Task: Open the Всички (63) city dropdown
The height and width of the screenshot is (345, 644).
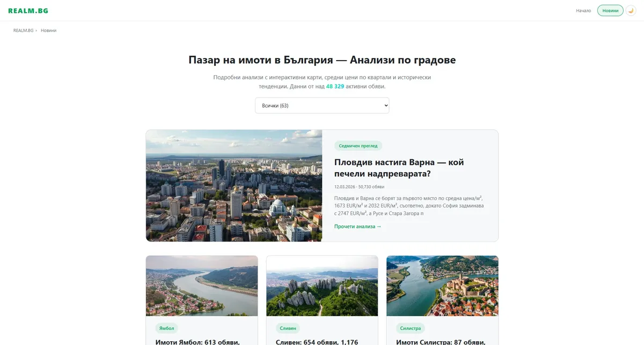Action: coord(322,105)
